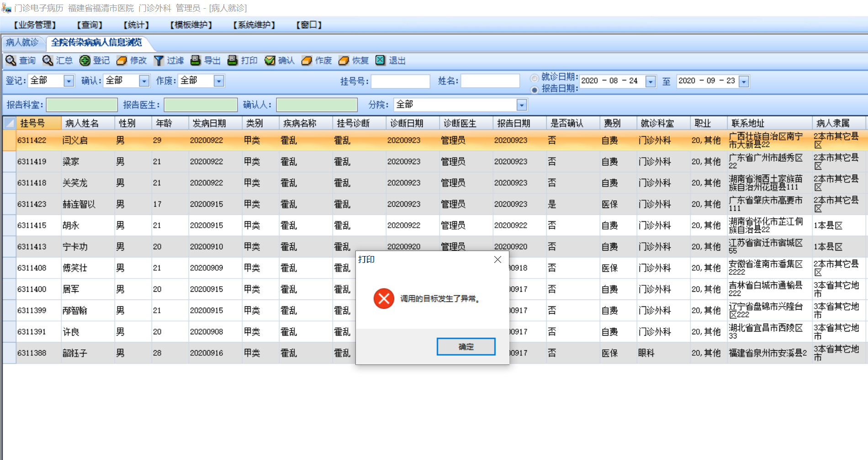Click the 门诊电子病历 app icon in title bar
The width and height of the screenshot is (868, 460).
(6, 8)
